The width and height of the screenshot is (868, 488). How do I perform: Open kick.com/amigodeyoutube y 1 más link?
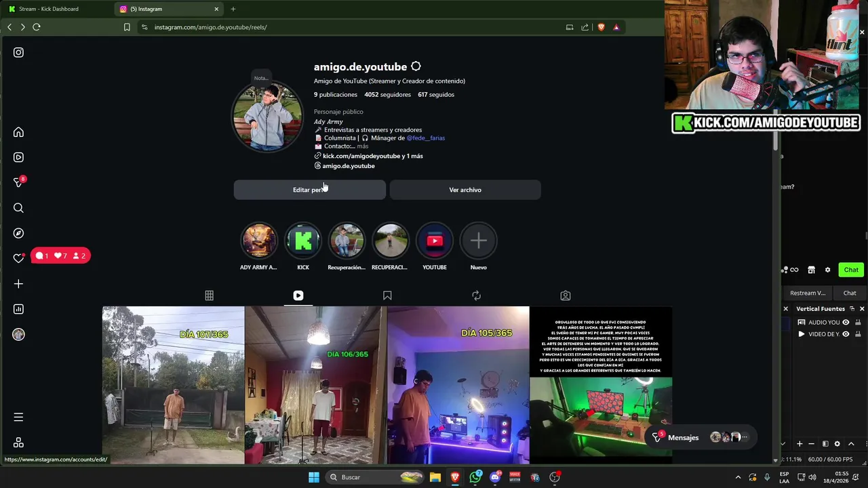pyautogui.click(x=368, y=156)
